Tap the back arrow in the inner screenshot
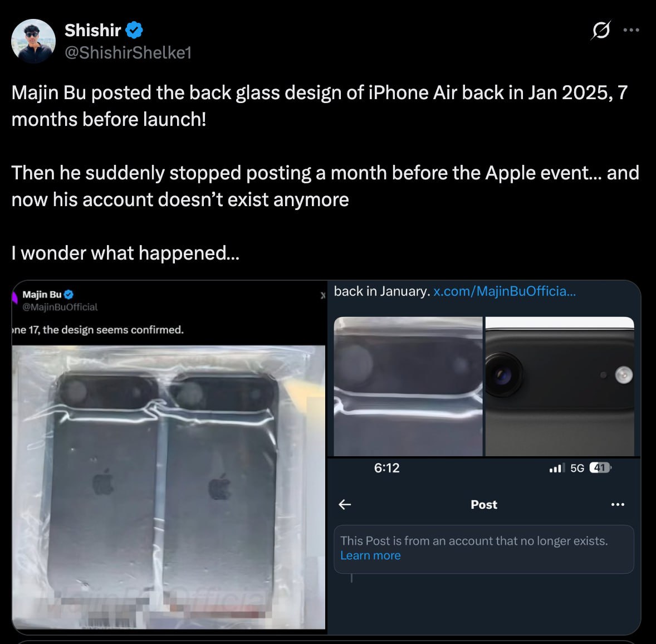 click(x=345, y=504)
